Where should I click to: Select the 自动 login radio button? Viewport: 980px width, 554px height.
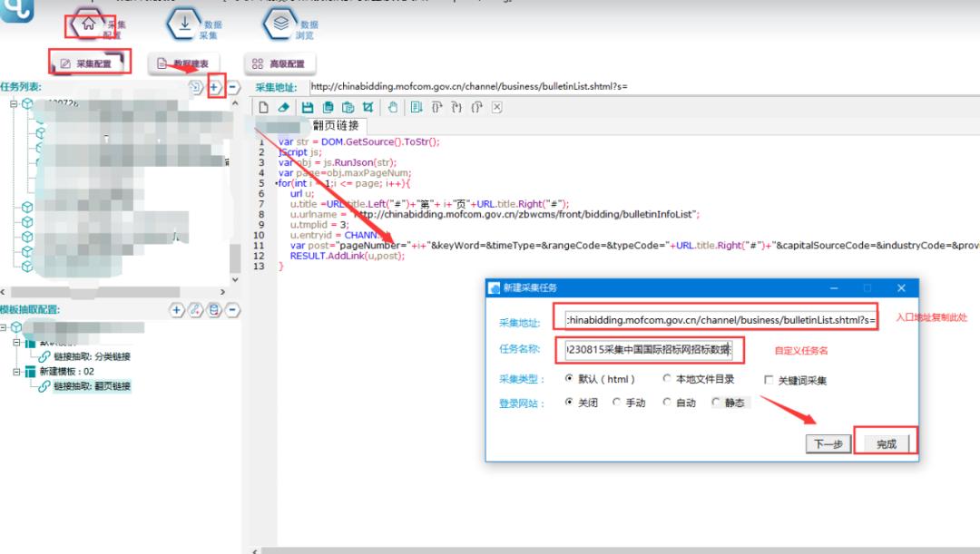point(667,403)
